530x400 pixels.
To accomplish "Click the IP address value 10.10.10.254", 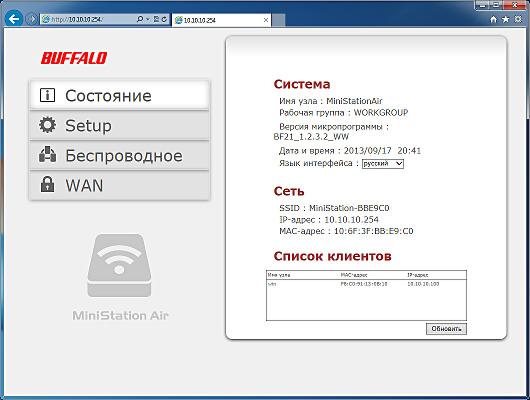I will (351, 220).
